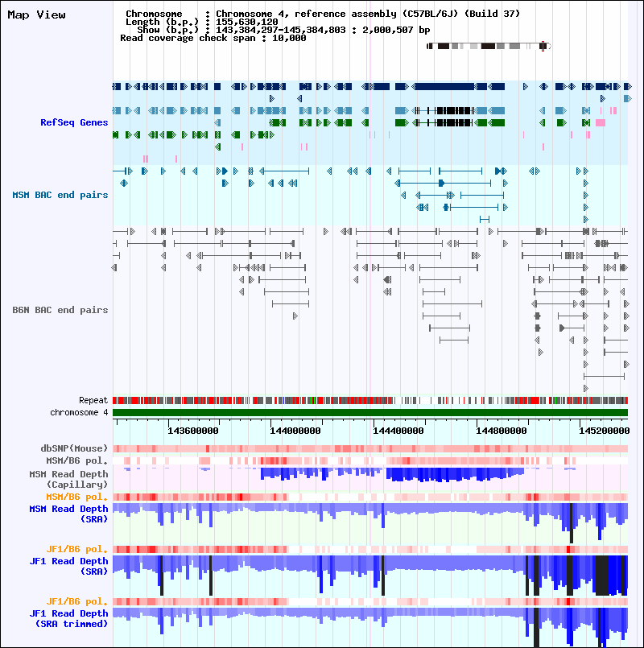Open the RefSeq Genes track label

pyautogui.click(x=74, y=122)
